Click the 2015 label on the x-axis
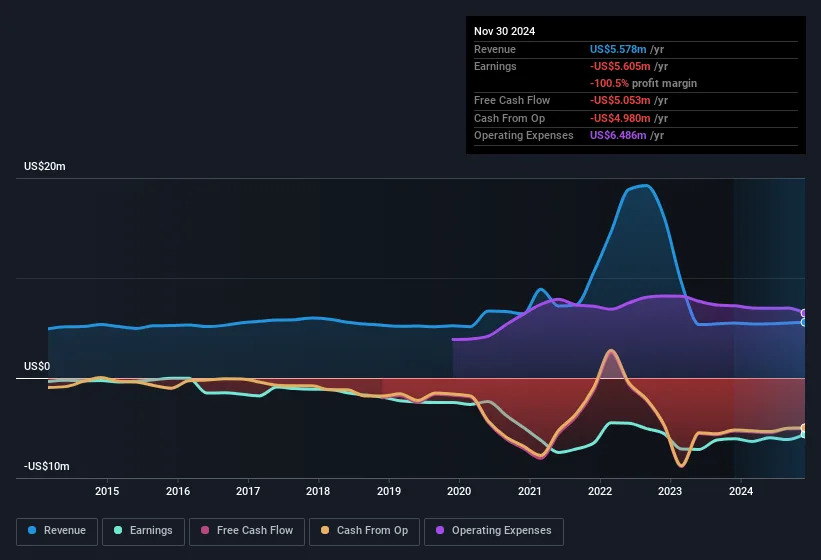The image size is (821, 560). (107, 491)
